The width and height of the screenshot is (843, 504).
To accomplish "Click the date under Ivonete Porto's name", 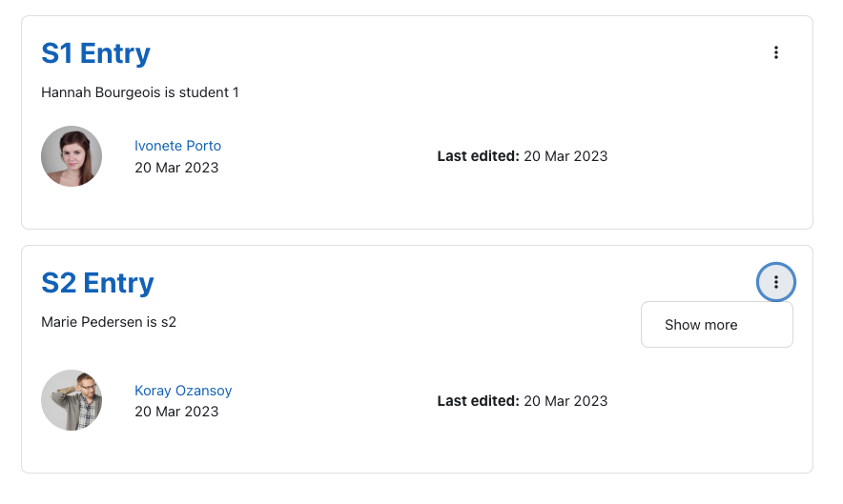I will [x=176, y=168].
